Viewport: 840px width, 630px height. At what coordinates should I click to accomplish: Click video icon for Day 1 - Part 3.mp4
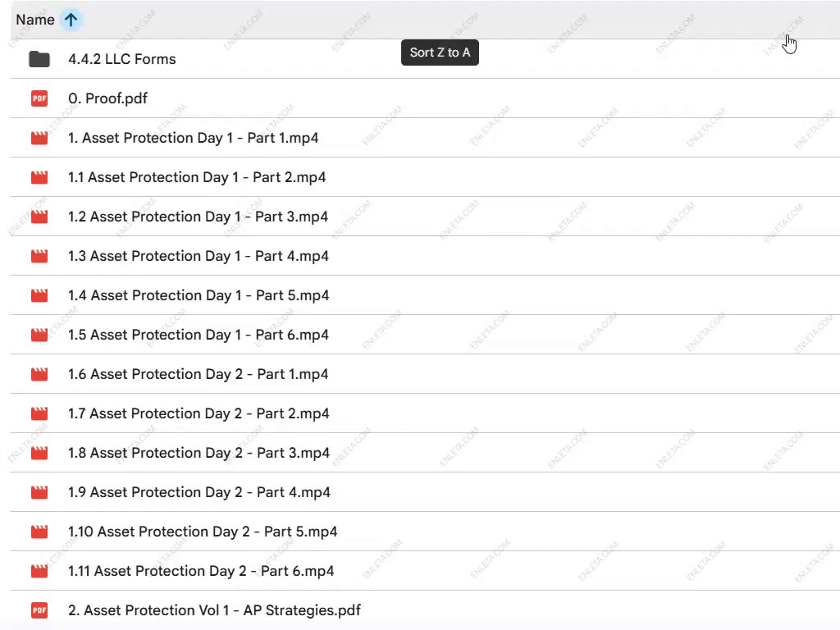[x=39, y=217]
